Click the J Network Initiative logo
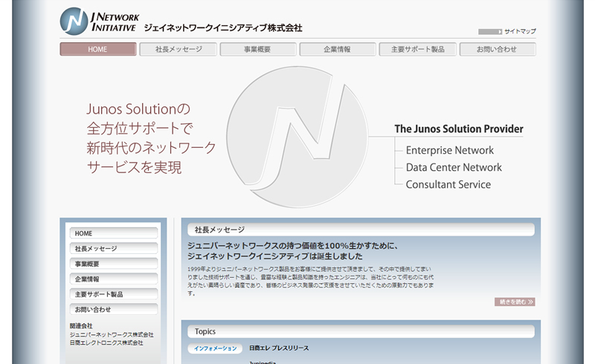 [x=100, y=22]
